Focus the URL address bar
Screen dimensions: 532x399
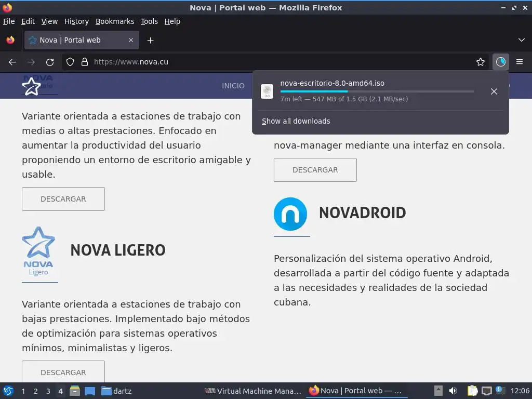click(275, 62)
